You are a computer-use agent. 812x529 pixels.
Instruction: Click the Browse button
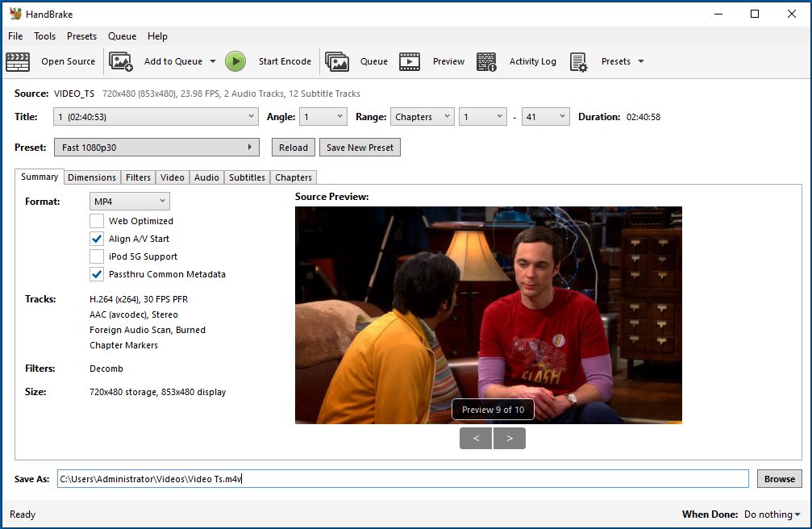pos(779,479)
